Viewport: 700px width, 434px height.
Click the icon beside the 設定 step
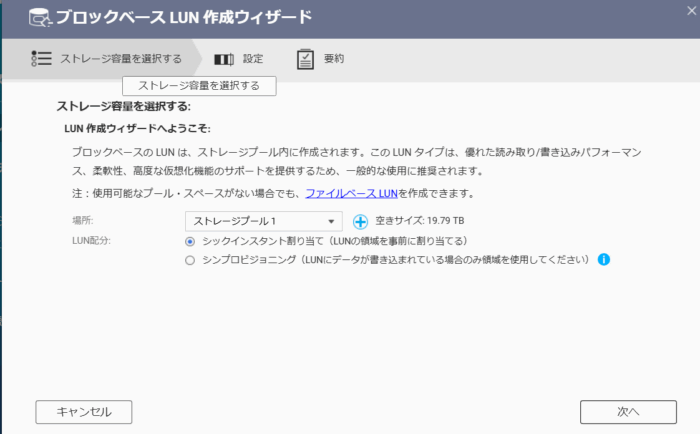click(224, 59)
